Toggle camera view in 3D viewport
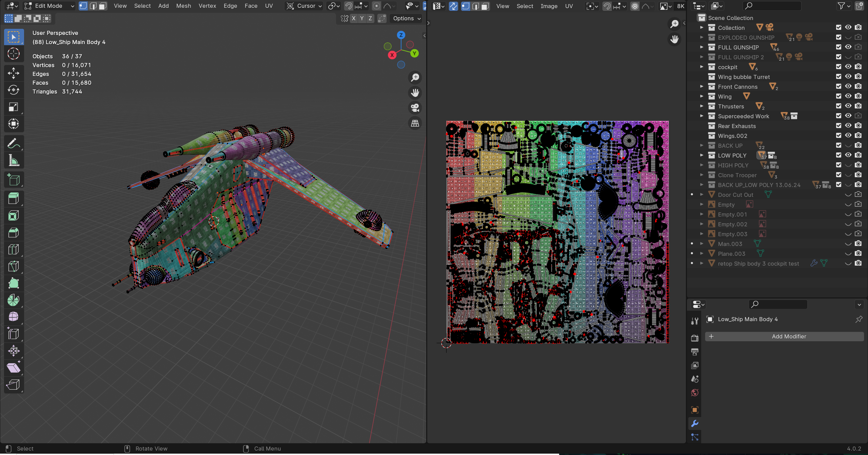Viewport: 868px width, 455px height. click(415, 108)
